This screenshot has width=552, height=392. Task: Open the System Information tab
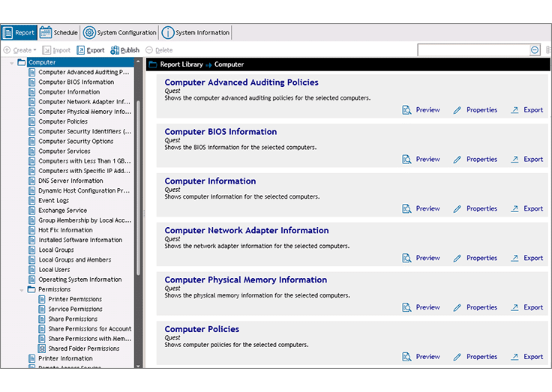point(196,33)
